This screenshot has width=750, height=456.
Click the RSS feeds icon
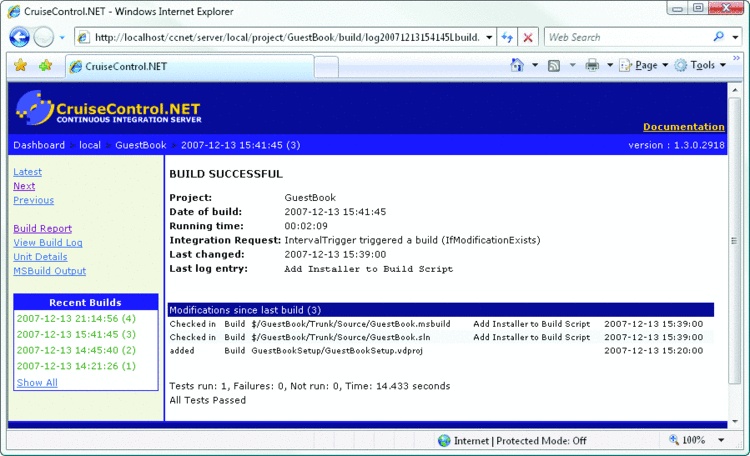[554, 66]
